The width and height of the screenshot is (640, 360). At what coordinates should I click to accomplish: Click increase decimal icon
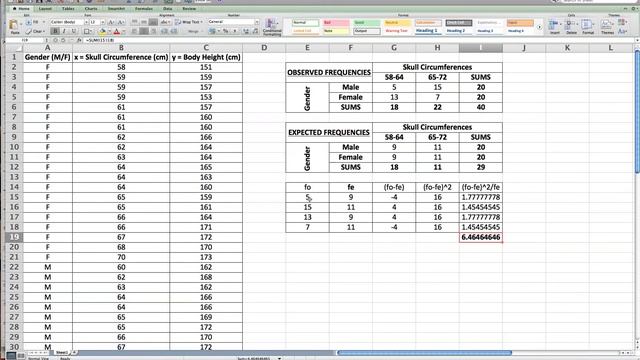pos(246,31)
